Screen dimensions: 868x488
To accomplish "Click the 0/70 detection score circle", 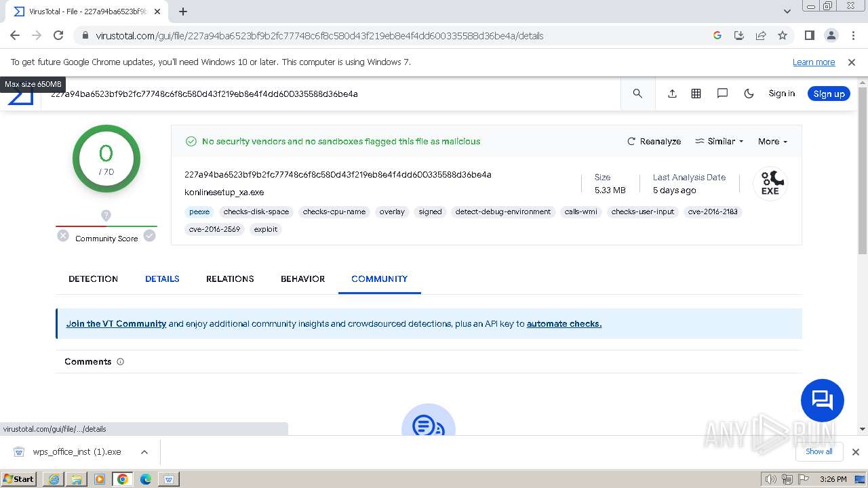I will pos(106,159).
